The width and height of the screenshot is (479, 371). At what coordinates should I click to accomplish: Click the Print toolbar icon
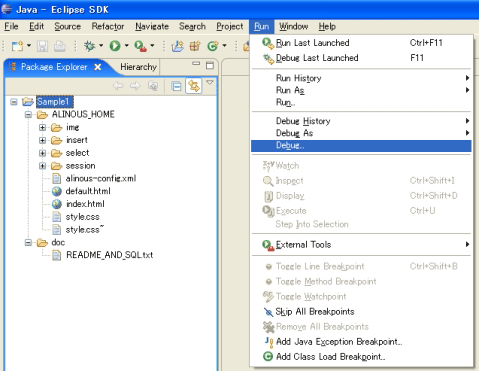(x=60, y=46)
